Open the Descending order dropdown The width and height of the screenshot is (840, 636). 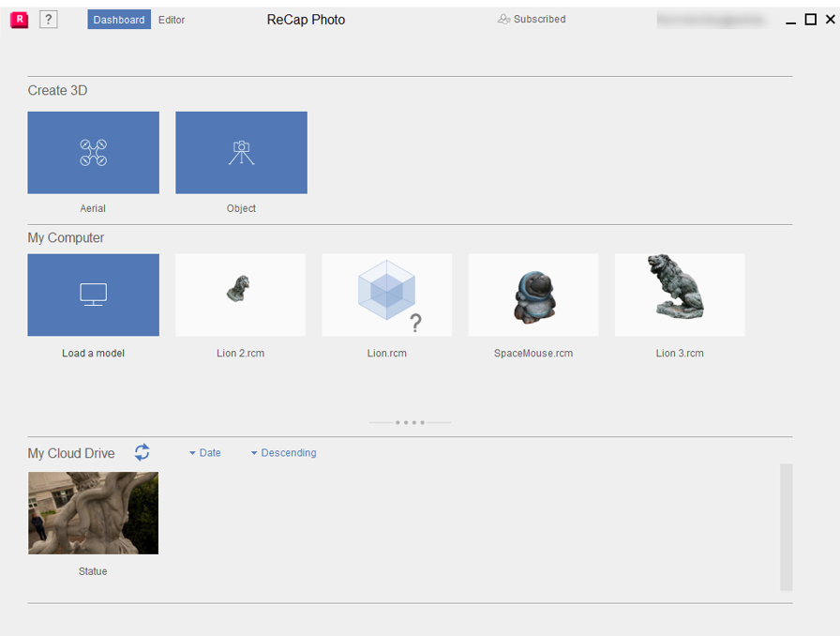[284, 453]
